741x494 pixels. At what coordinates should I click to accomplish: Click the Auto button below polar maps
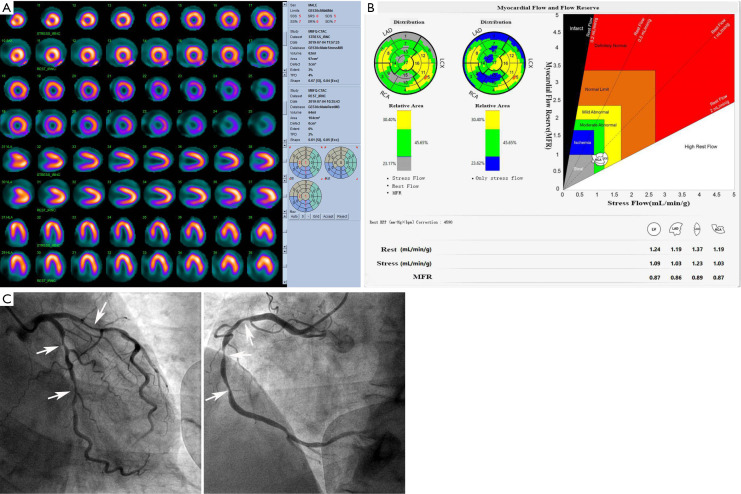point(294,216)
